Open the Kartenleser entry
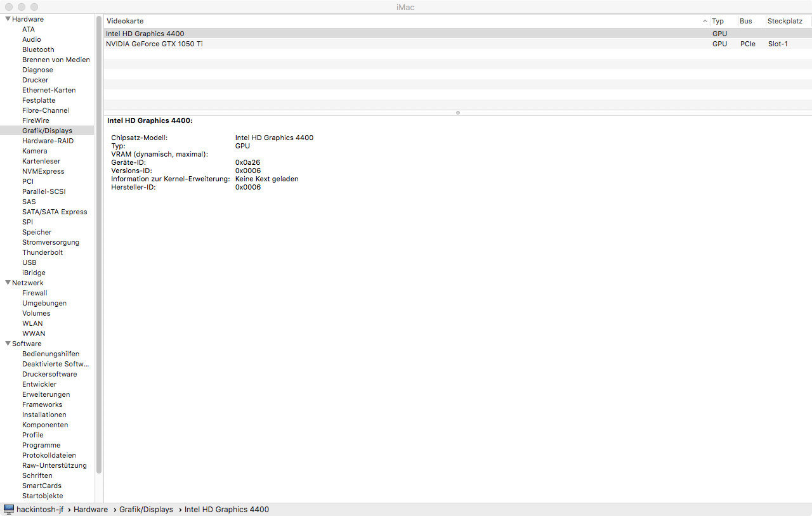The image size is (812, 516). tap(41, 161)
